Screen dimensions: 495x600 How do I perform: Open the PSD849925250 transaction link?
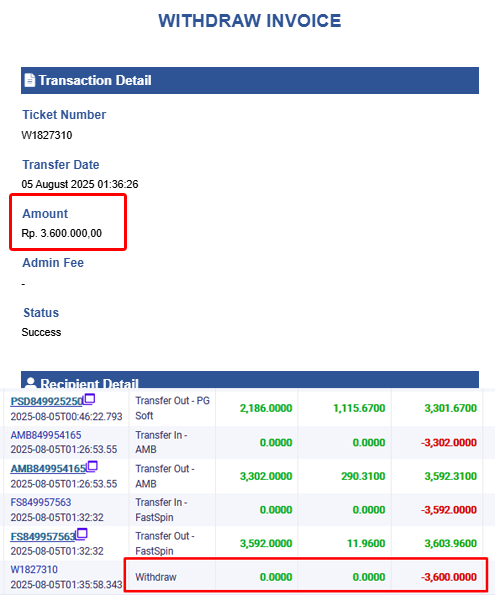pyautogui.click(x=47, y=401)
